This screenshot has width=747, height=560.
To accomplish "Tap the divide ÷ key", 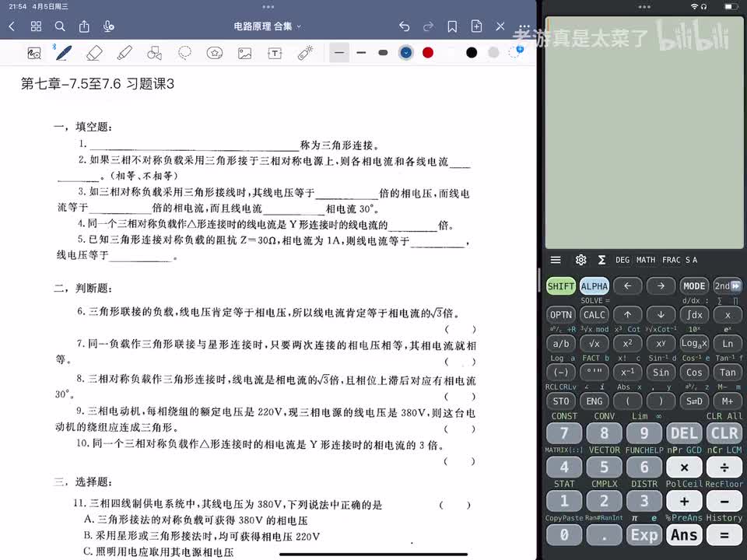I will pos(724,467).
